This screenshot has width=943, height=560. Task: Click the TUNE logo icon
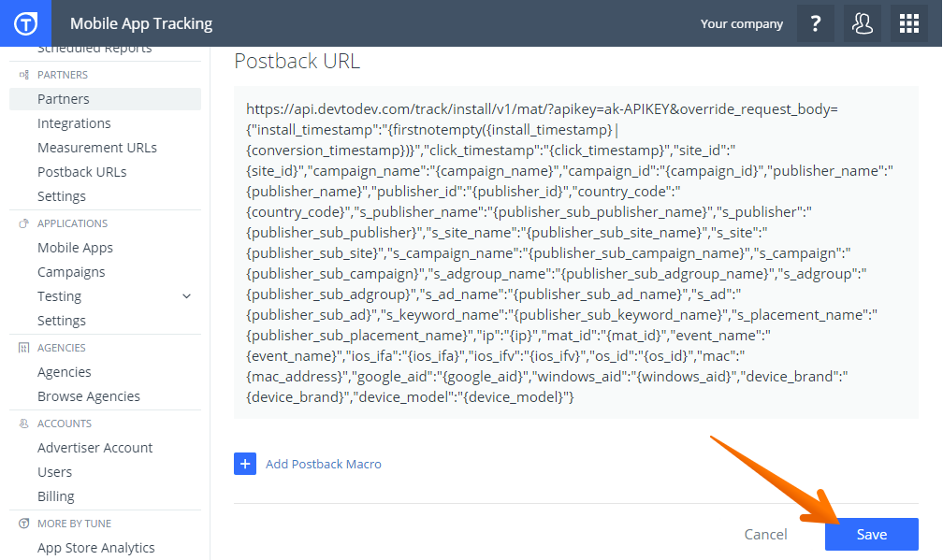[25, 23]
